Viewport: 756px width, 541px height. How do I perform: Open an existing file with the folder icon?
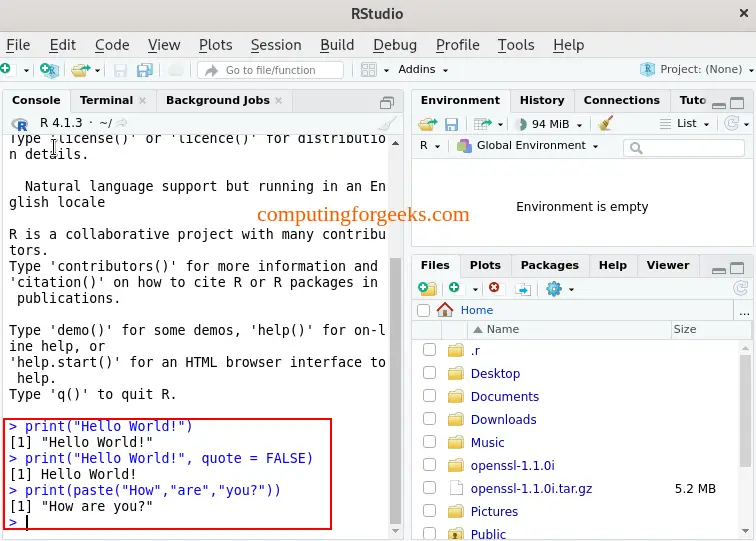pos(81,70)
